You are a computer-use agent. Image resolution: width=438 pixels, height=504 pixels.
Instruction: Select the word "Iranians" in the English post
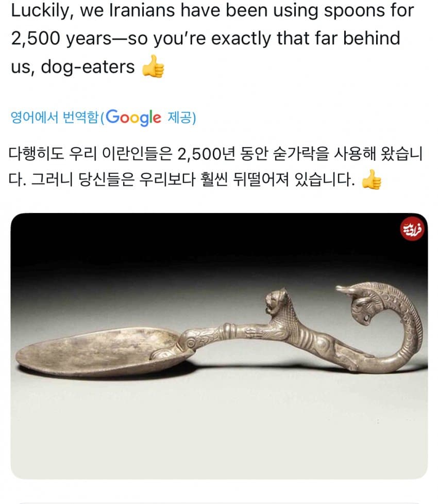(142, 10)
